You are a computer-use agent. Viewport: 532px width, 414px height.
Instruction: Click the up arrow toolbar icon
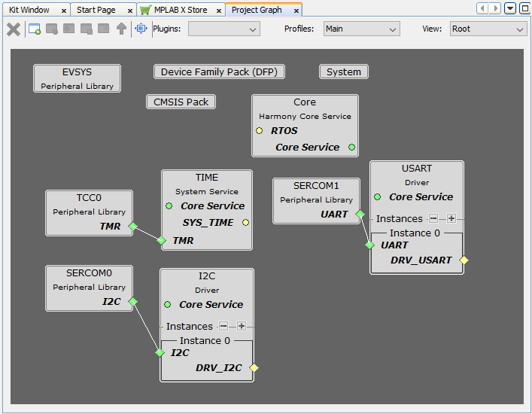121,29
